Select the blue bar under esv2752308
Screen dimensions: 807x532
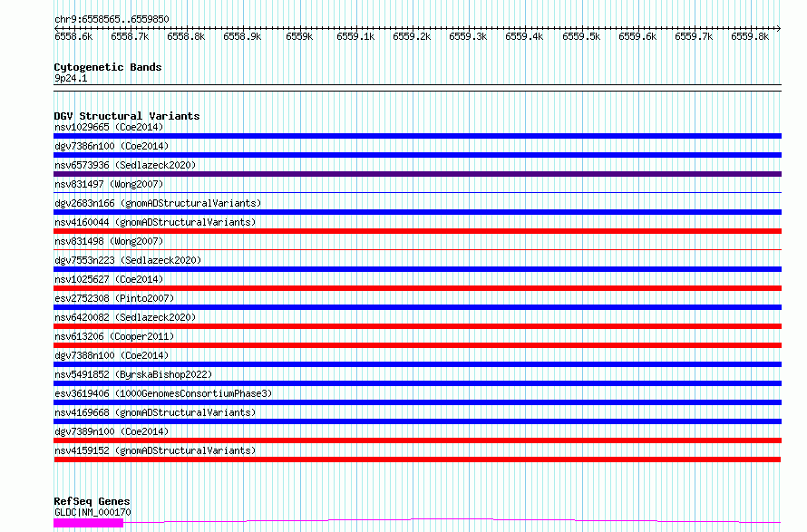tap(417, 307)
